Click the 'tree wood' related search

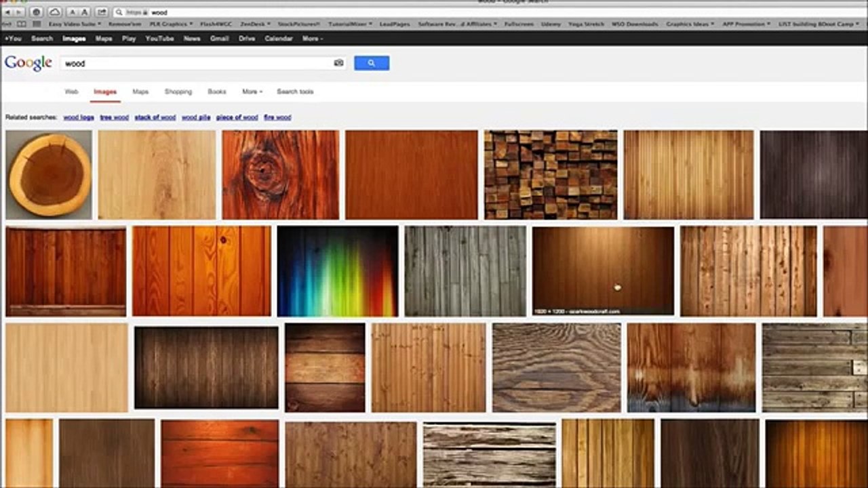[114, 117]
